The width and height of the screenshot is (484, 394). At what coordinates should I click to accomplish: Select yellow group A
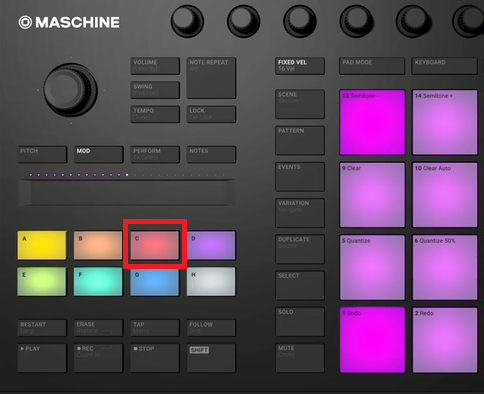[42, 245]
